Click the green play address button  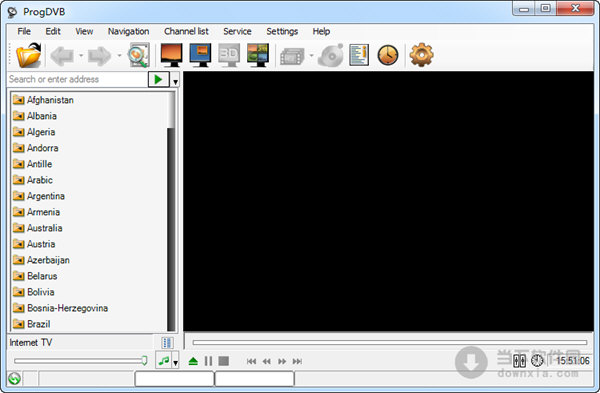(158, 79)
